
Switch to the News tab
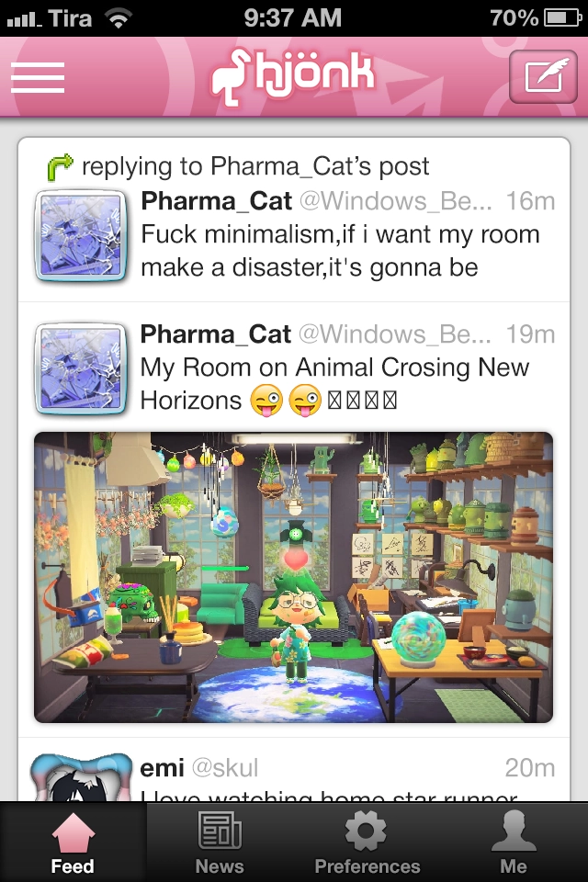click(220, 842)
